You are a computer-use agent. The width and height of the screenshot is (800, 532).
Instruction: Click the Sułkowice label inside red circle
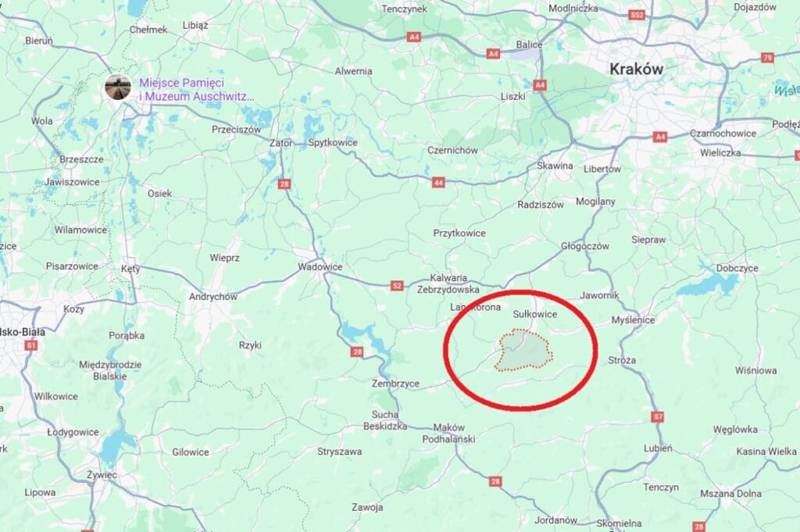(x=534, y=314)
